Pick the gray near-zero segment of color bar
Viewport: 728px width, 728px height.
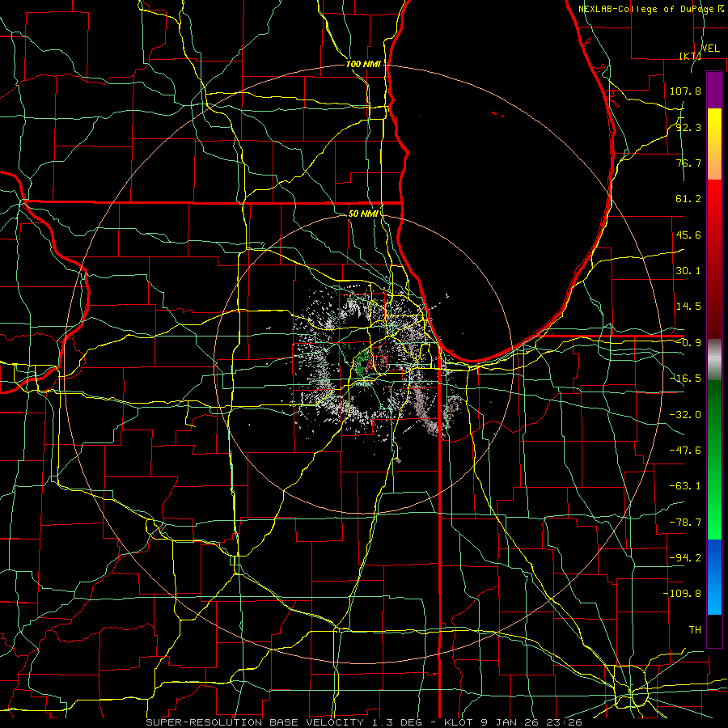(714, 360)
